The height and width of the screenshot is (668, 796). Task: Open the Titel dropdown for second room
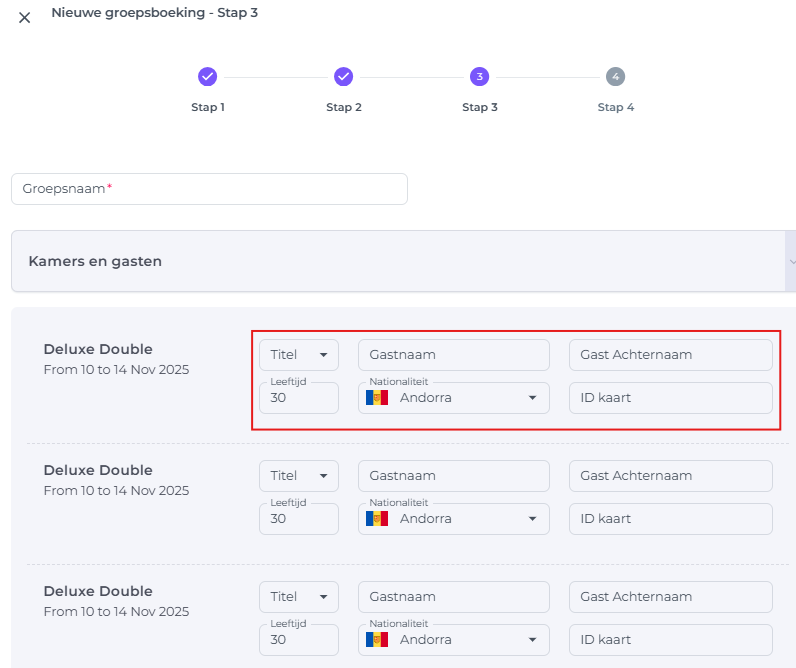point(299,476)
